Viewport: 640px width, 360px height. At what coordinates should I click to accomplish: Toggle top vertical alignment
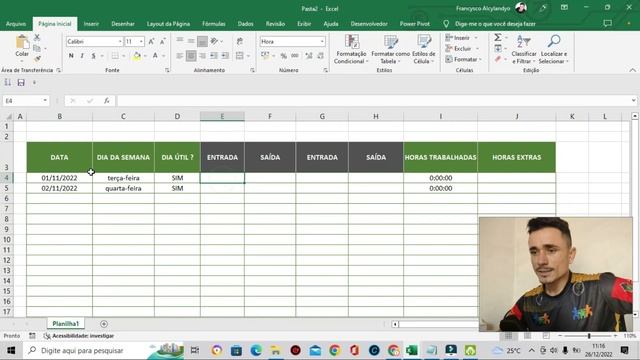[x=180, y=41]
